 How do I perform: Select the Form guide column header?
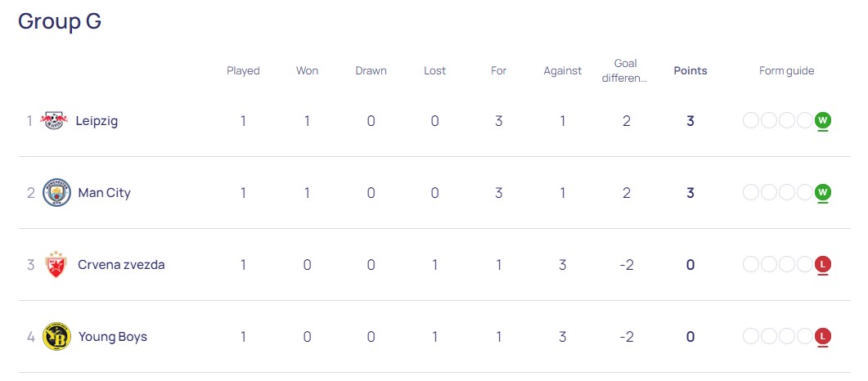787,71
